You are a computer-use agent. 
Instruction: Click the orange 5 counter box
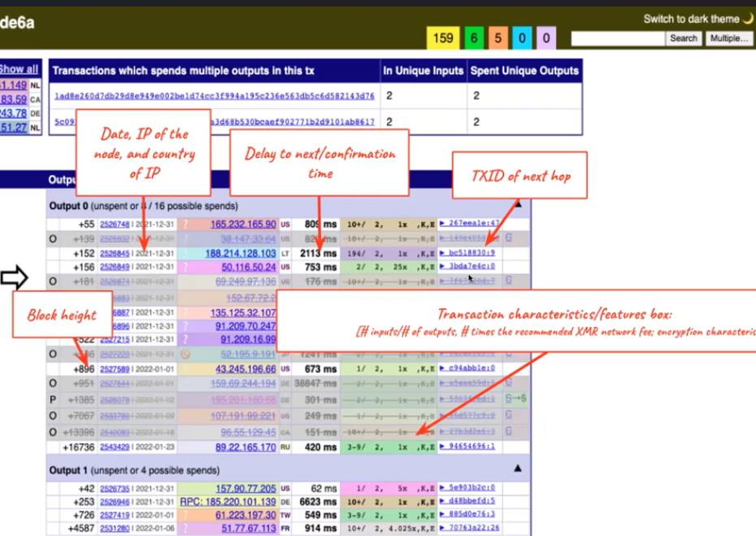[x=497, y=37]
